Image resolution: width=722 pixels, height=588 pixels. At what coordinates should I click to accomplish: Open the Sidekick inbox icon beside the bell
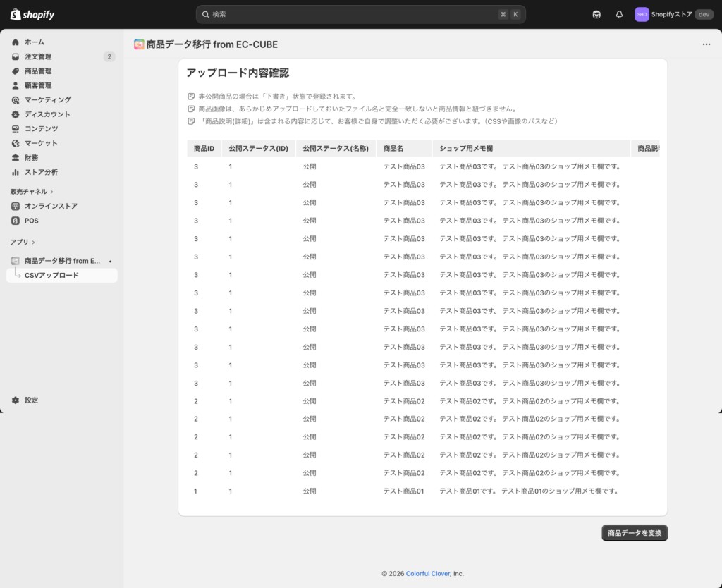[x=596, y=15]
